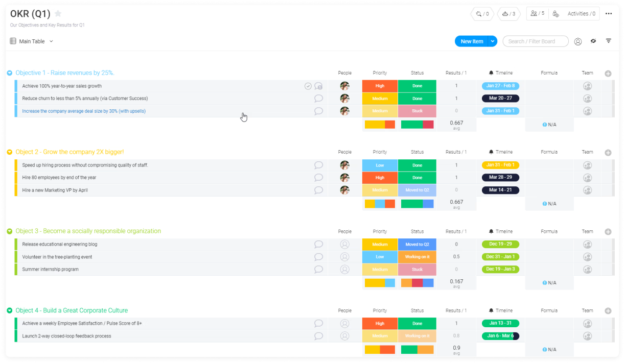Open Object 4 - Build a Great Corporate Culture title
This screenshot has width=625, height=364.
[x=72, y=310]
